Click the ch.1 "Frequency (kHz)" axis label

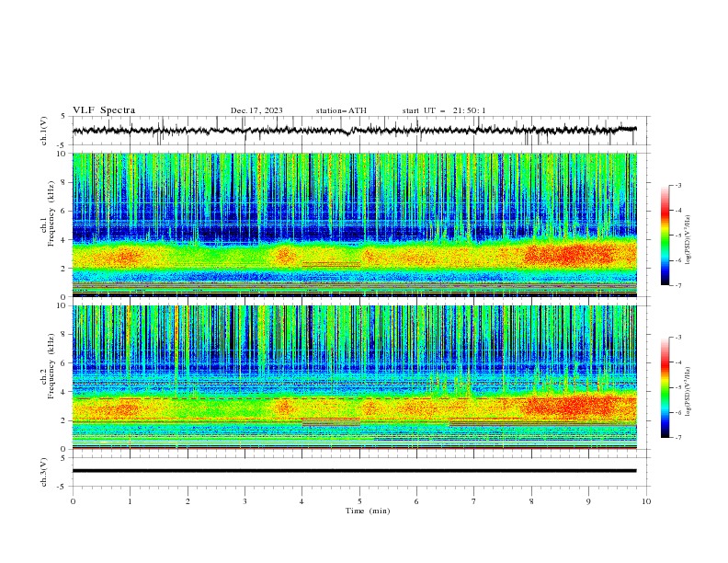[x=51, y=213]
